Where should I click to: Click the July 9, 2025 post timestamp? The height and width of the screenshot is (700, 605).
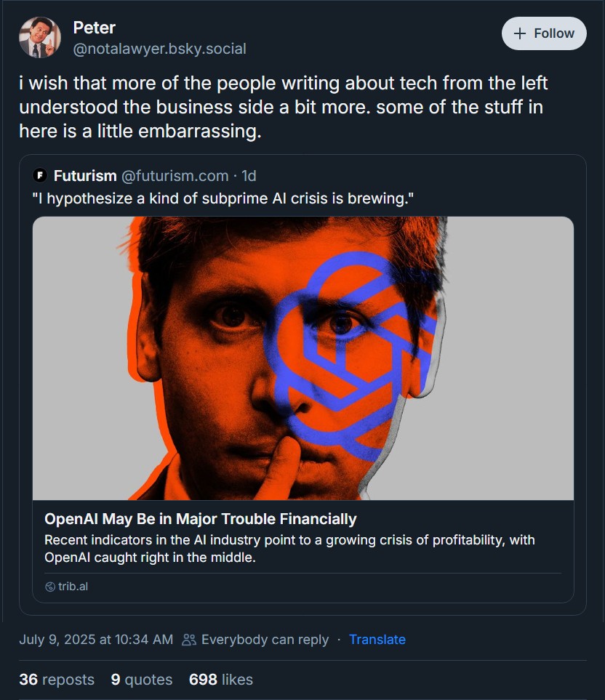click(x=96, y=640)
